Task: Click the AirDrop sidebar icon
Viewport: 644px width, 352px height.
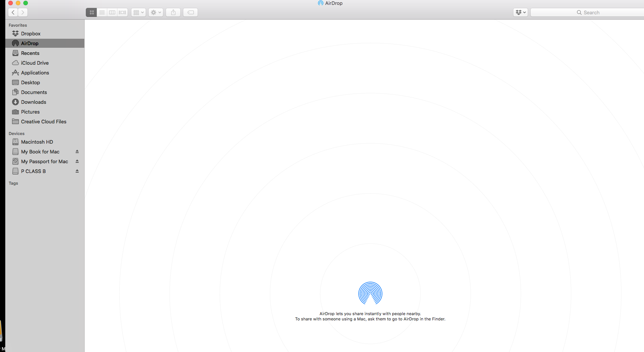Action: coord(15,43)
